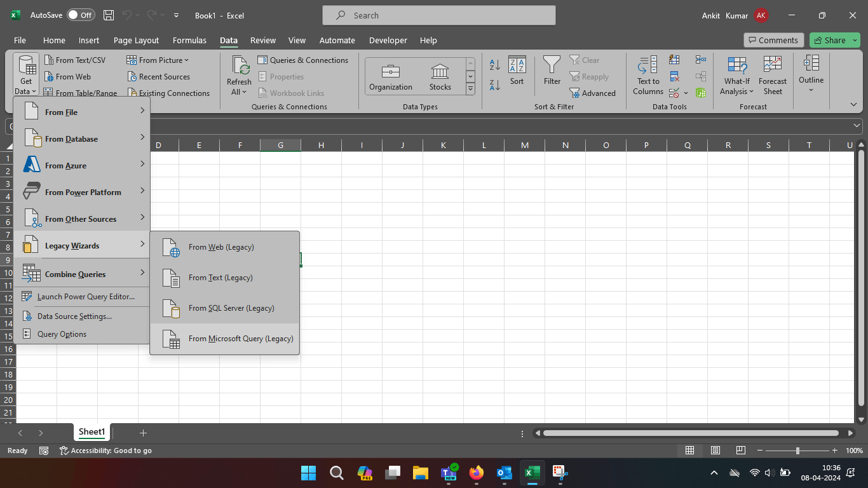
Task: Select the Sort A to Z icon
Action: (495, 64)
